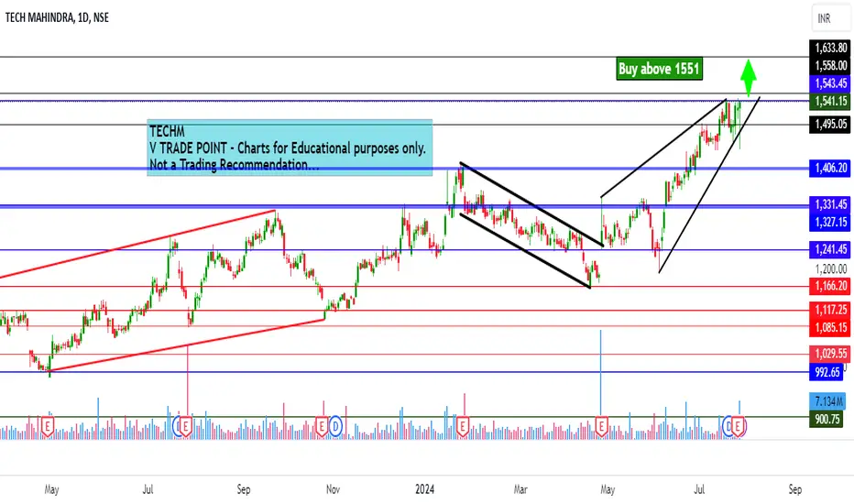Click the 1,200.00 axis value

click(x=830, y=268)
